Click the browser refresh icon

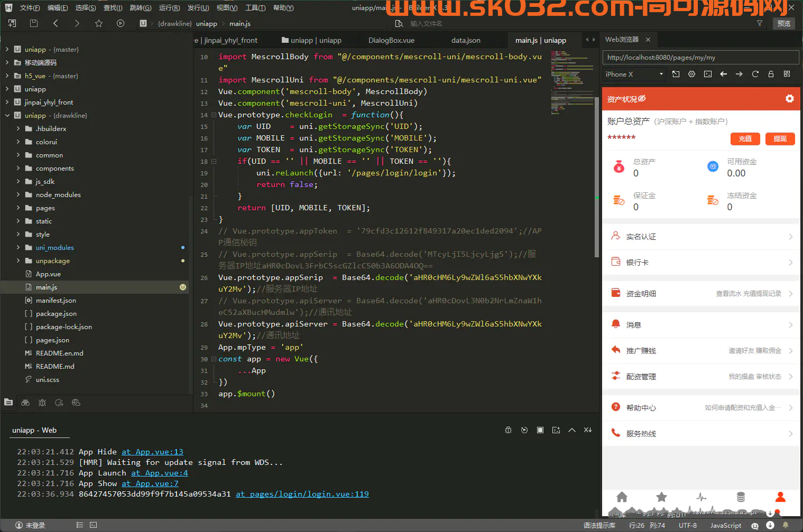(x=755, y=74)
